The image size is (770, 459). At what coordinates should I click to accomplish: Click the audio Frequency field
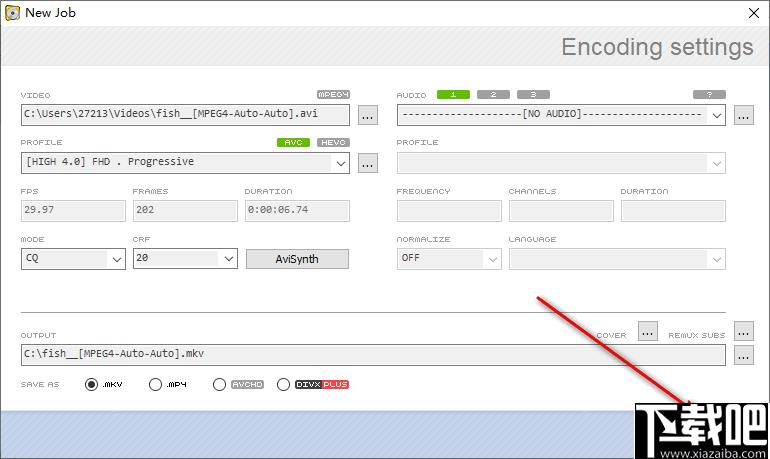[449, 211]
